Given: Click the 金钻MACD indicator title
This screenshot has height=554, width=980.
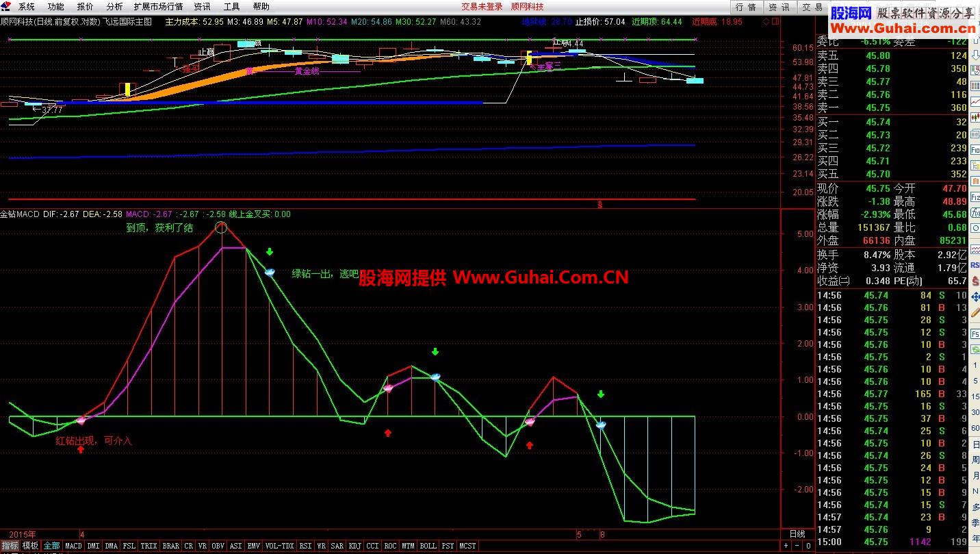Looking at the screenshot, I should point(20,214).
